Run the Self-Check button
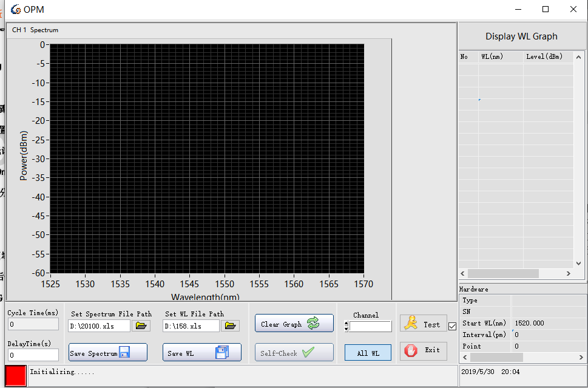 [x=294, y=353]
